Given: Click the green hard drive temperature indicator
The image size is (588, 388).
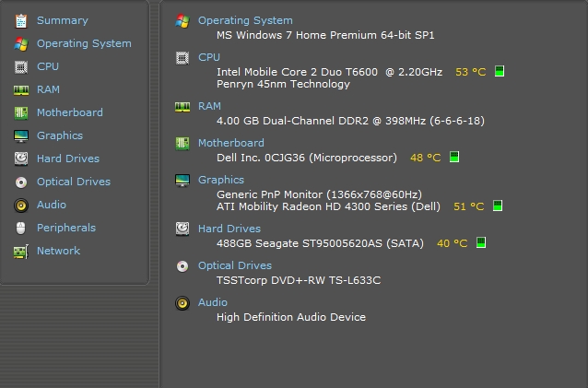Looking at the screenshot, I should [x=481, y=242].
